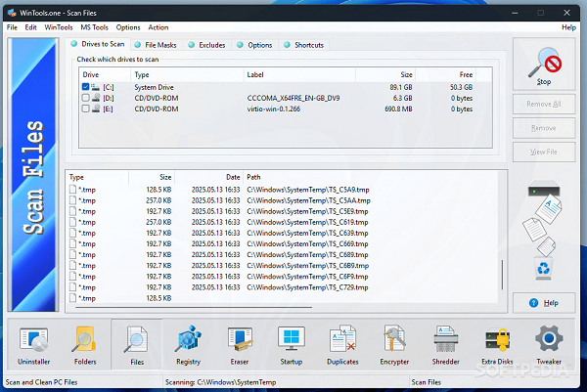Click the Remove button
The image size is (587, 392).
(544, 128)
